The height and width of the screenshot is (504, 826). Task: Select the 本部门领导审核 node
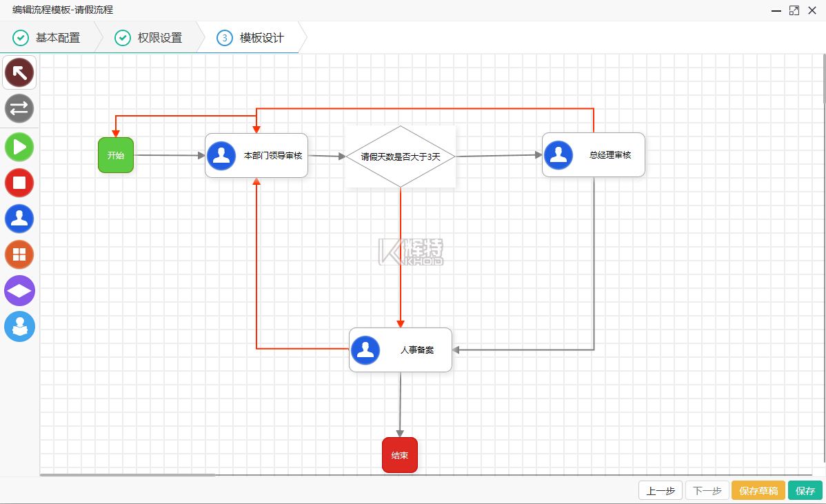click(x=256, y=155)
